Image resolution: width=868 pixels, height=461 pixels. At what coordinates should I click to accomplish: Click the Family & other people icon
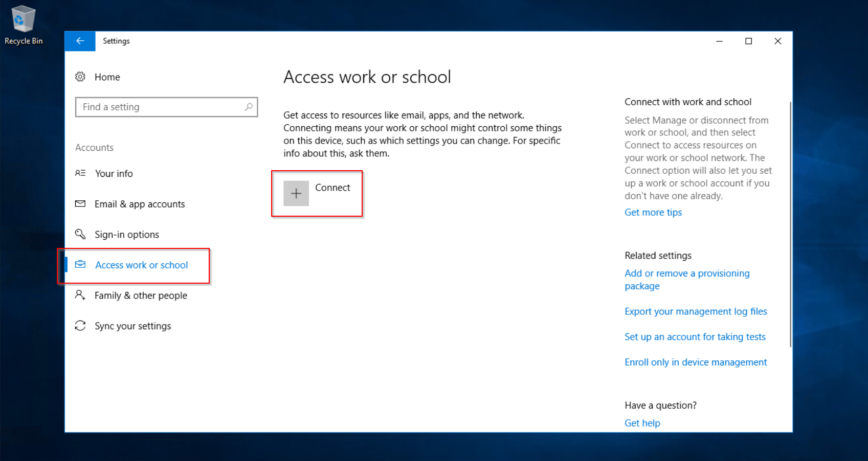coord(80,295)
